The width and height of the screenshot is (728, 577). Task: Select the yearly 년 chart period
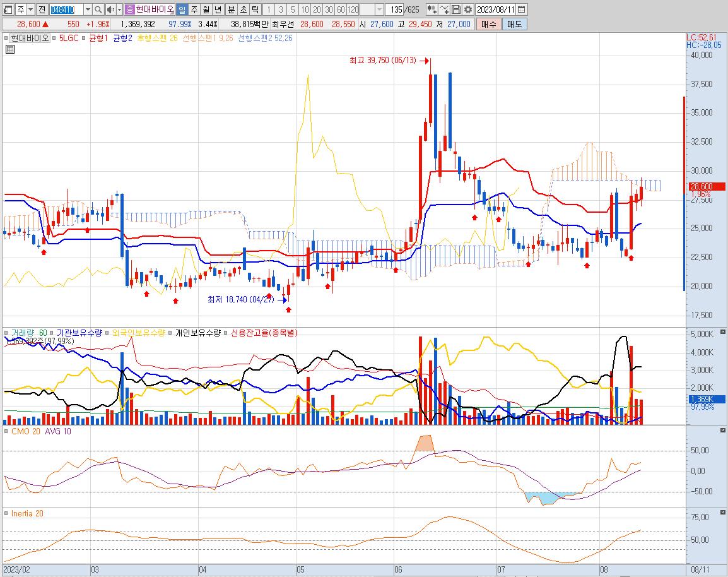coord(218,9)
